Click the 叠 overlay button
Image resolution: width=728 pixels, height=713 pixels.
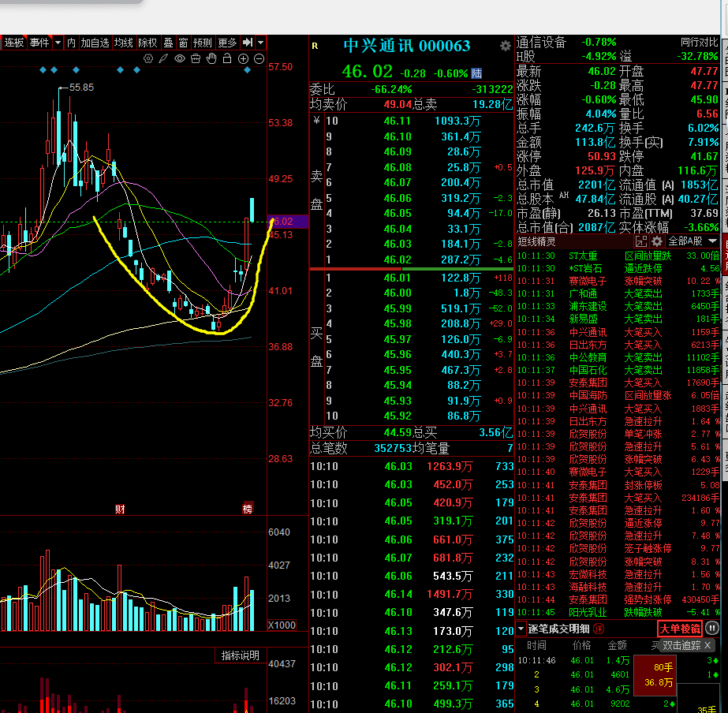[x=168, y=43]
